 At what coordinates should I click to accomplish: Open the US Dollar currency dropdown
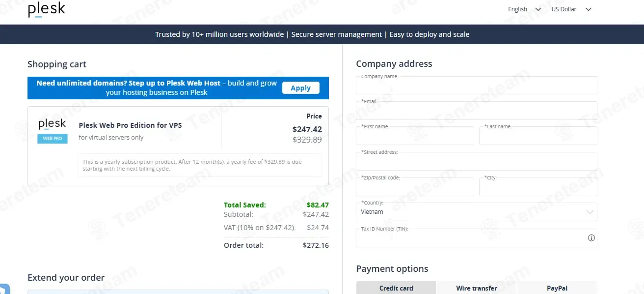coord(572,9)
